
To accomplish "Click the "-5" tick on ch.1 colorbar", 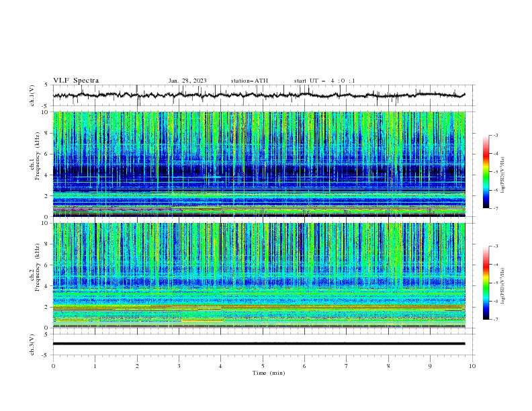I will click(x=496, y=172).
